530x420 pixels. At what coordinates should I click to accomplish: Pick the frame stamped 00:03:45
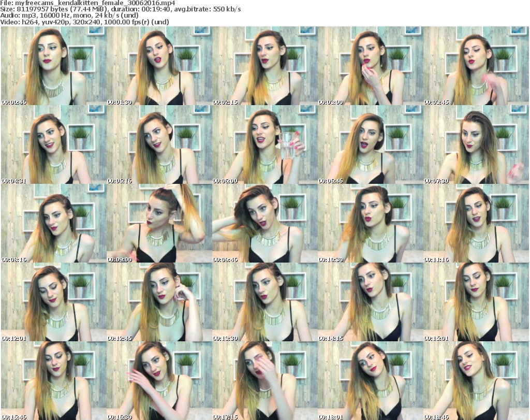coord(476,66)
